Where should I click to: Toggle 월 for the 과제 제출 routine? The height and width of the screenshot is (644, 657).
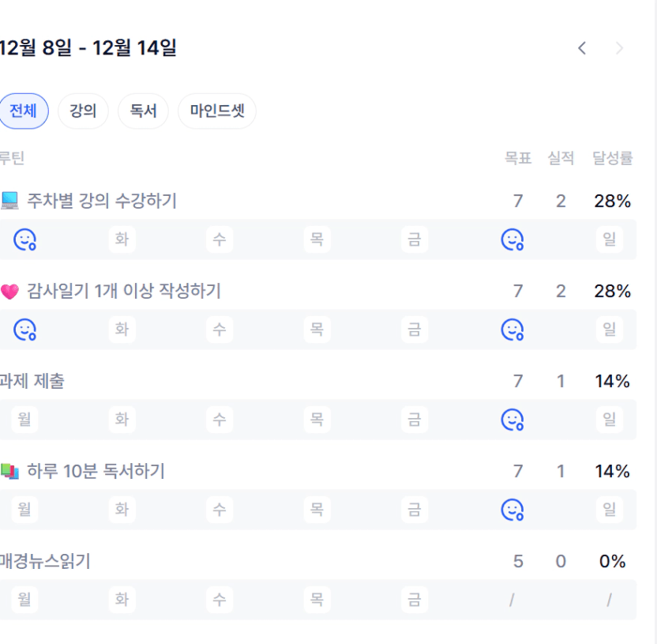[x=24, y=420]
